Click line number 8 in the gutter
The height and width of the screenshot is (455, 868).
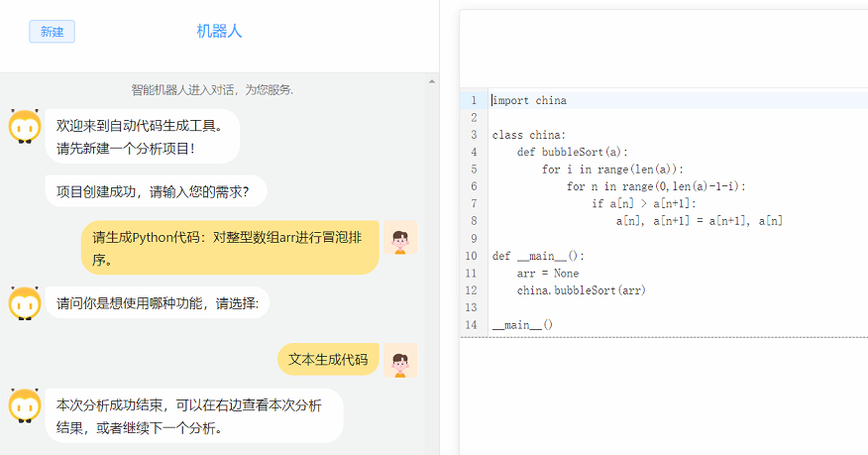[474, 221]
